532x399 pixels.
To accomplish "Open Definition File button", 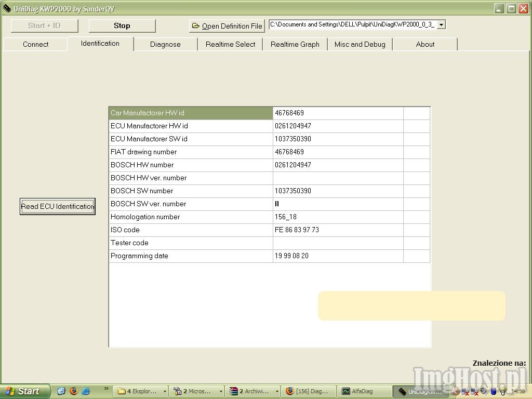I will [x=227, y=26].
